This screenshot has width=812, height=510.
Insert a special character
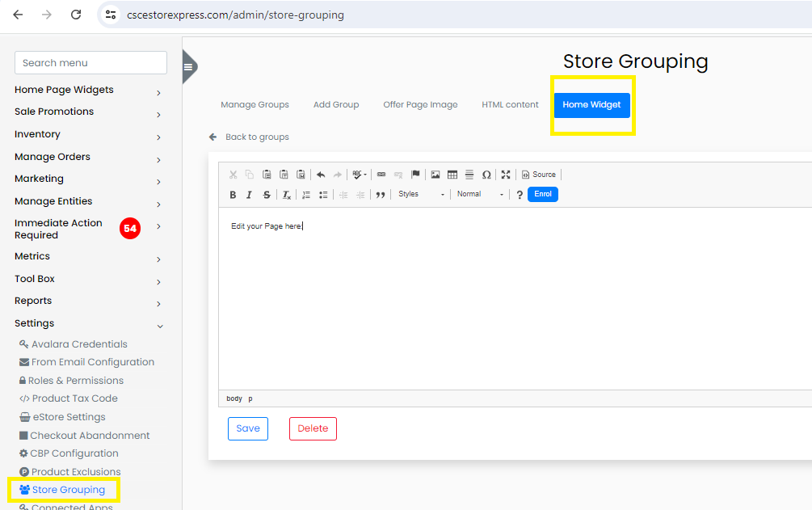(486, 174)
